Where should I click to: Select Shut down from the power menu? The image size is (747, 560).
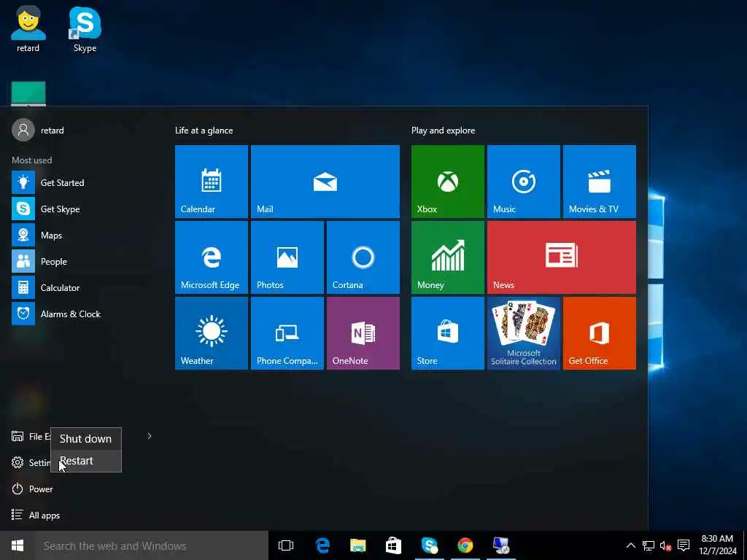pos(86,438)
